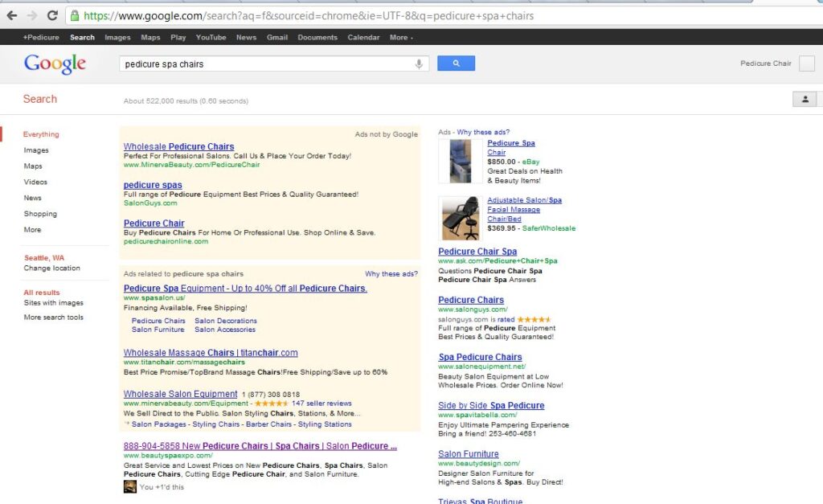The height and width of the screenshot is (504, 823).
Task: Open Pedicure Spa Chair eBay ad title
Action: tap(510, 148)
